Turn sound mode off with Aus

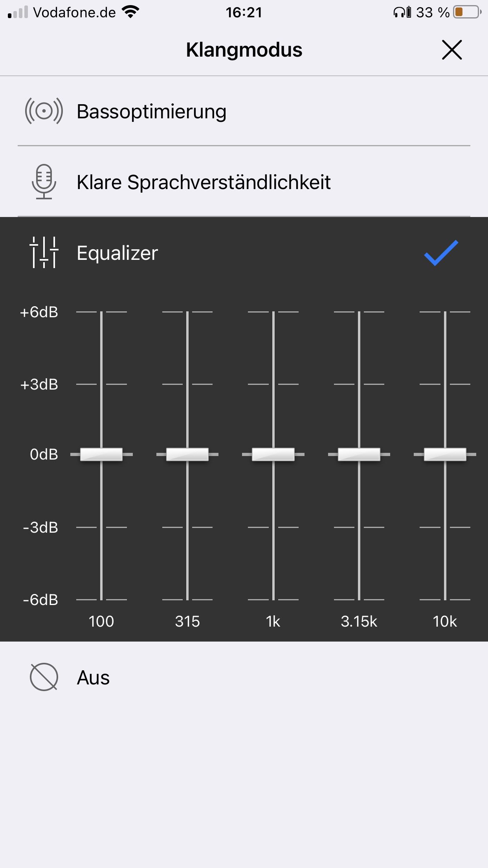(x=93, y=677)
